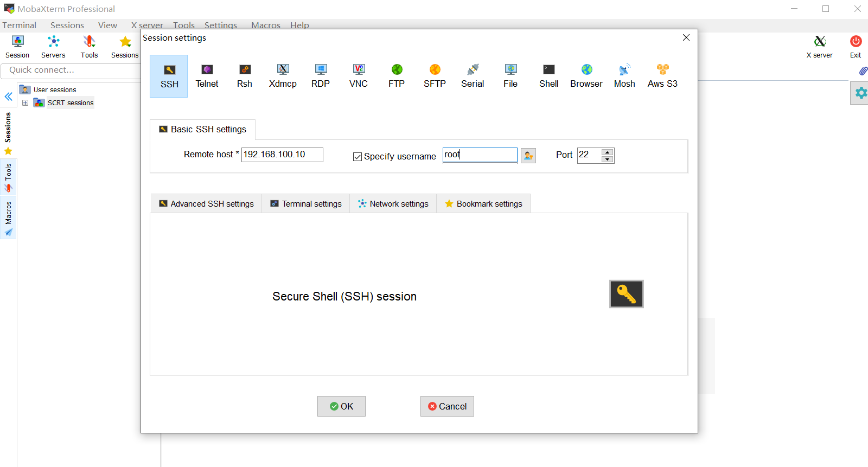This screenshot has height=467, width=868.
Task: Select the FTP session type
Action: 397,76
